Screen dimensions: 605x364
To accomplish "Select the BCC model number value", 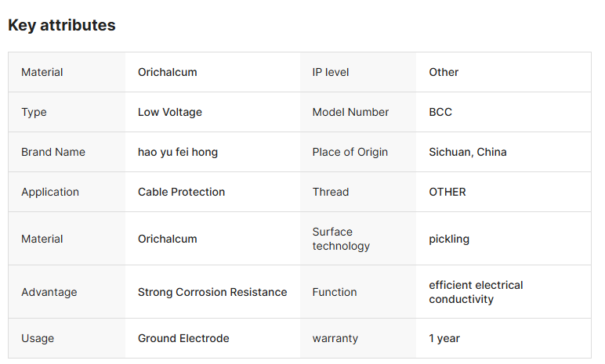I will 440,112.
